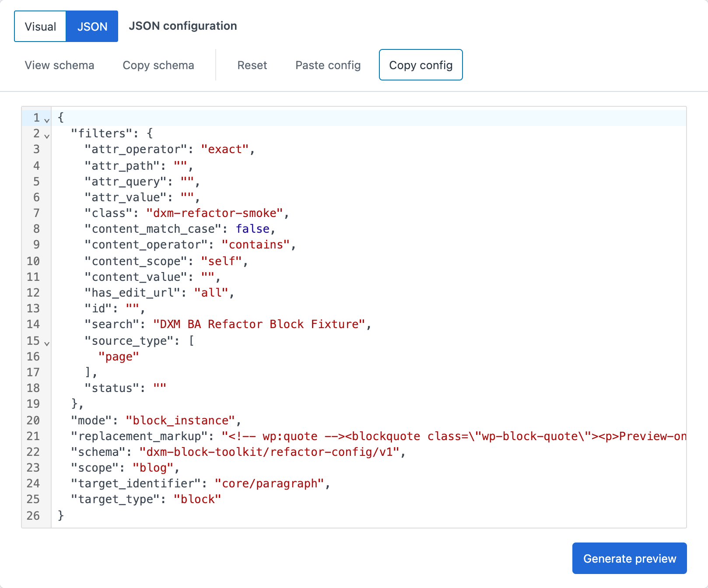Collapse the root object fold arrow on line 1
This screenshot has height=588, width=708.
coord(47,120)
